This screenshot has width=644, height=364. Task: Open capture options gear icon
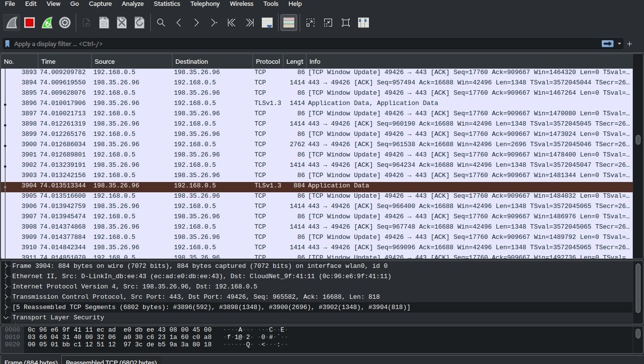(x=64, y=23)
